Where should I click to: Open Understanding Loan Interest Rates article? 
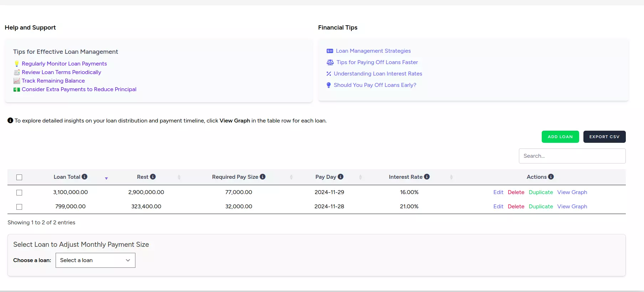coord(378,74)
